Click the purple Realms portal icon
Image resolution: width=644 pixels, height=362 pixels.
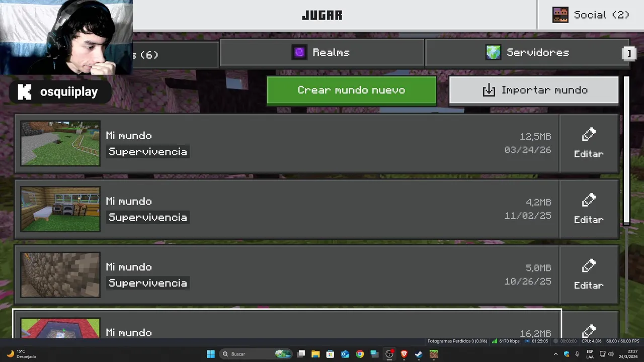(299, 52)
